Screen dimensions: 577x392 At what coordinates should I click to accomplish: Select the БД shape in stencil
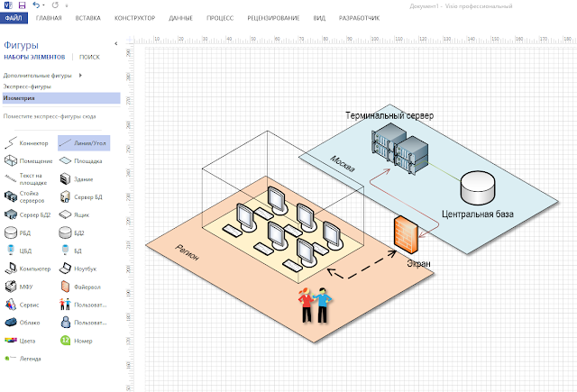click(x=70, y=251)
